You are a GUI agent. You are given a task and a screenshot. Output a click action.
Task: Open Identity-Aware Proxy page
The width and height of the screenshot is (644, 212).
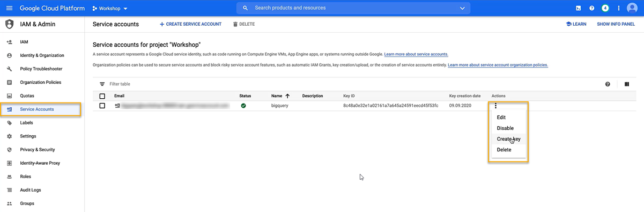[40, 163]
